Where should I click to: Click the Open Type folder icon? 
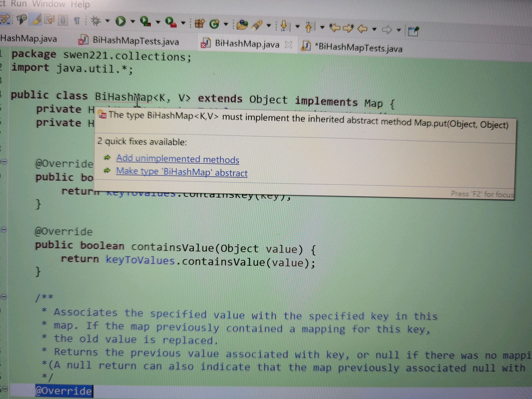242,25
